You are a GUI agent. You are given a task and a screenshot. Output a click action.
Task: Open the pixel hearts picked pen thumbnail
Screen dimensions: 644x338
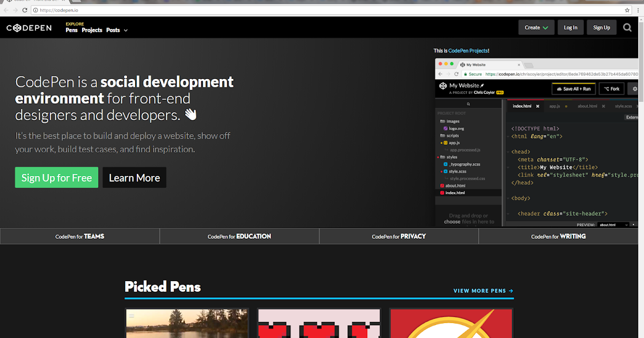[x=319, y=323]
